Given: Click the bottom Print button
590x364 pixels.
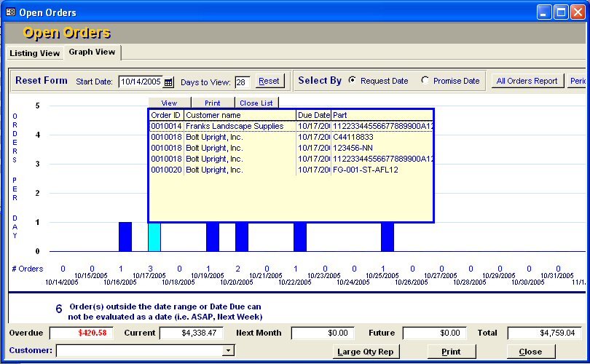Looking at the screenshot, I should 451,352.
